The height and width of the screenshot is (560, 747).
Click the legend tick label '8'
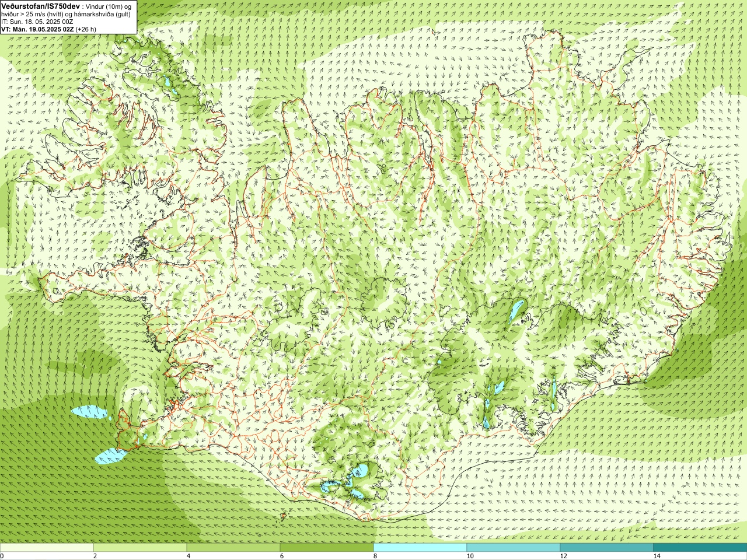[375, 556]
